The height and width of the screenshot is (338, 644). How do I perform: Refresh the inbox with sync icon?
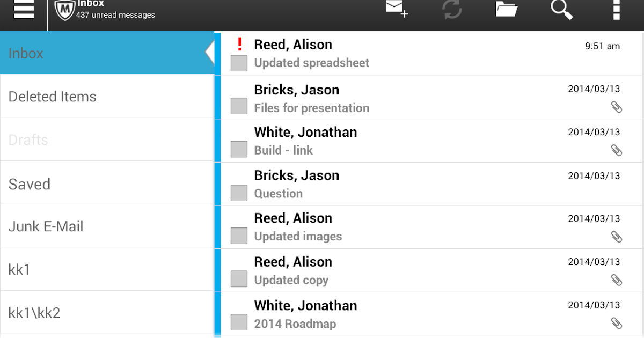[452, 10]
